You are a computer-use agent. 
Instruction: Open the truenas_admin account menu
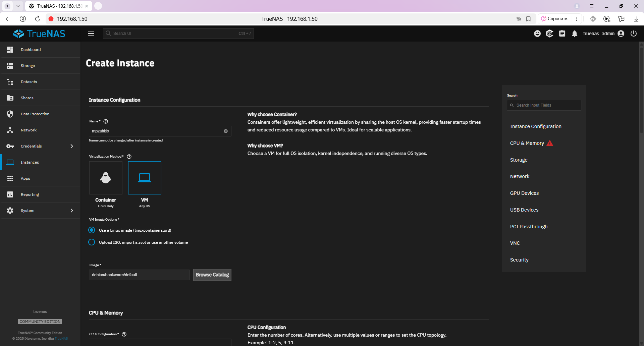(603, 34)
